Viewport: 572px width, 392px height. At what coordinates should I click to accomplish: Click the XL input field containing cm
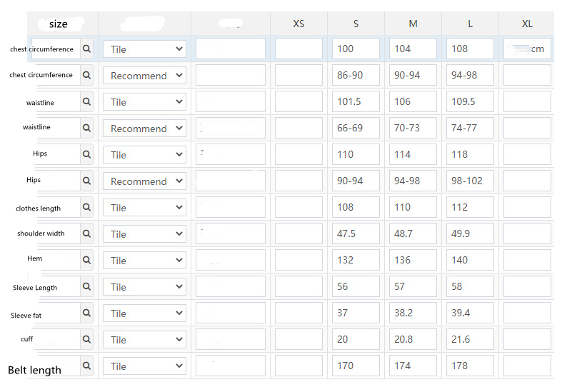tap(527, 49)
